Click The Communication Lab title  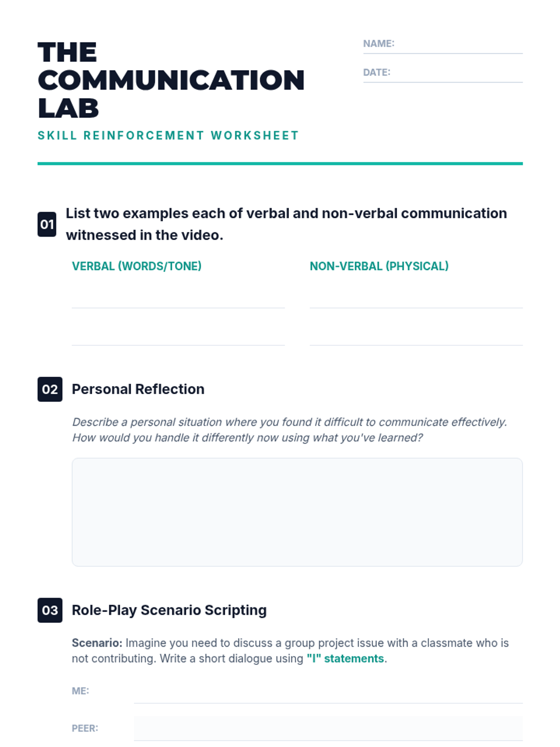(171, 80)
